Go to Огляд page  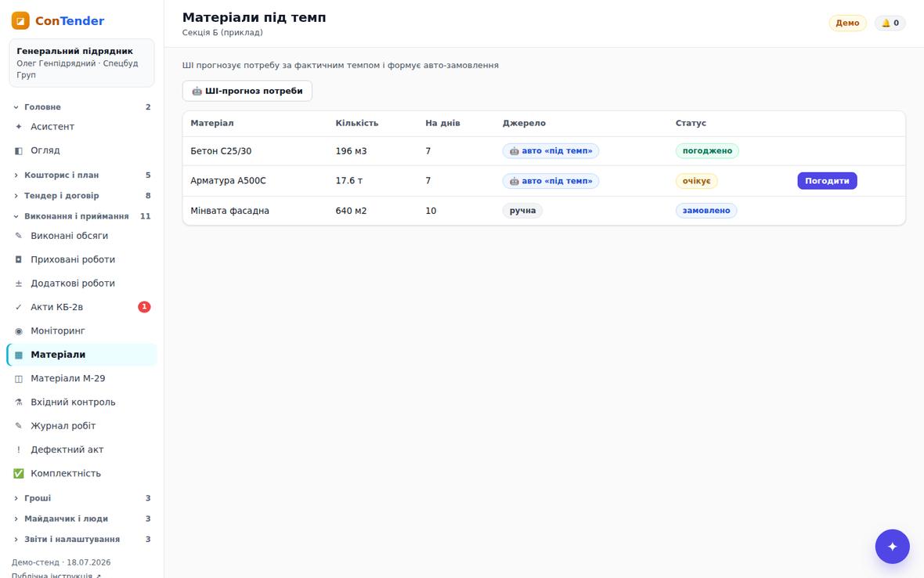pos(82,151)
